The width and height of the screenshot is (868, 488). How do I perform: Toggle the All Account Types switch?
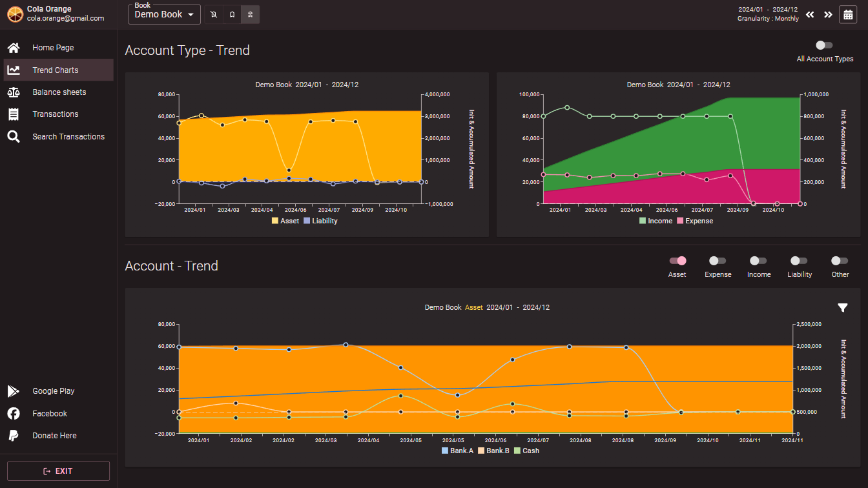(x=824, y=45)
